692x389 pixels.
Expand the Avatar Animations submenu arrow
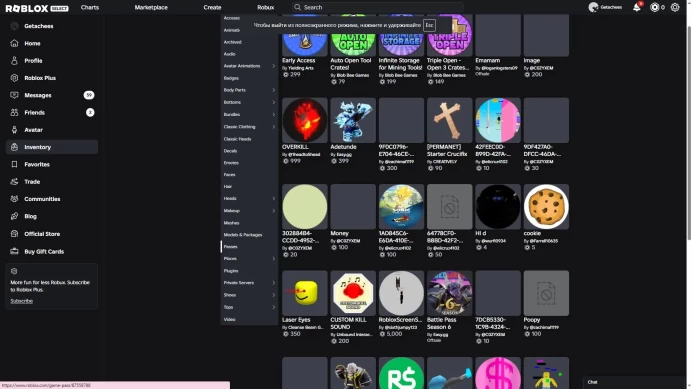pos(274,66)
